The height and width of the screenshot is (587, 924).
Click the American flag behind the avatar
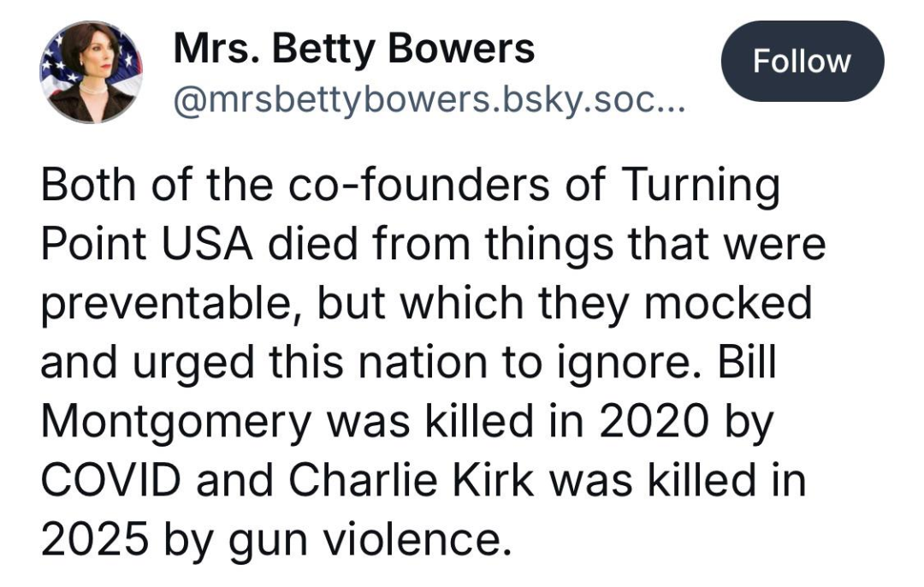tap(54, 64)
